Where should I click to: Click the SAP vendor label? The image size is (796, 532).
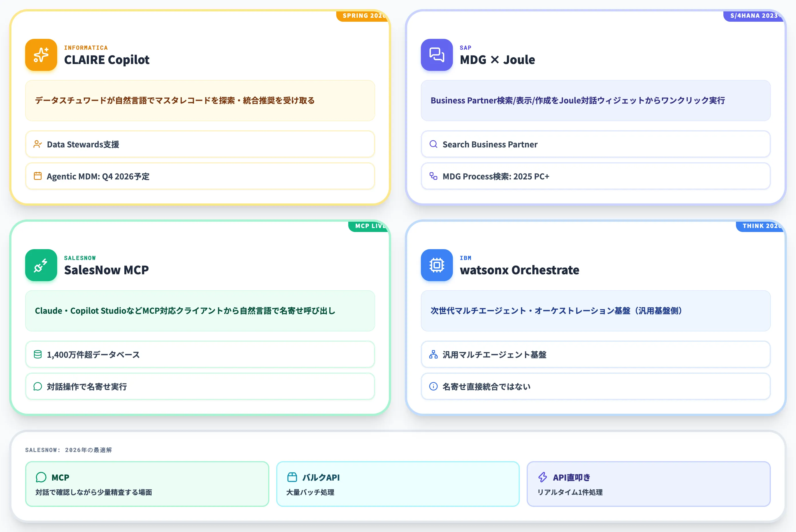click(x=465, y=48)
